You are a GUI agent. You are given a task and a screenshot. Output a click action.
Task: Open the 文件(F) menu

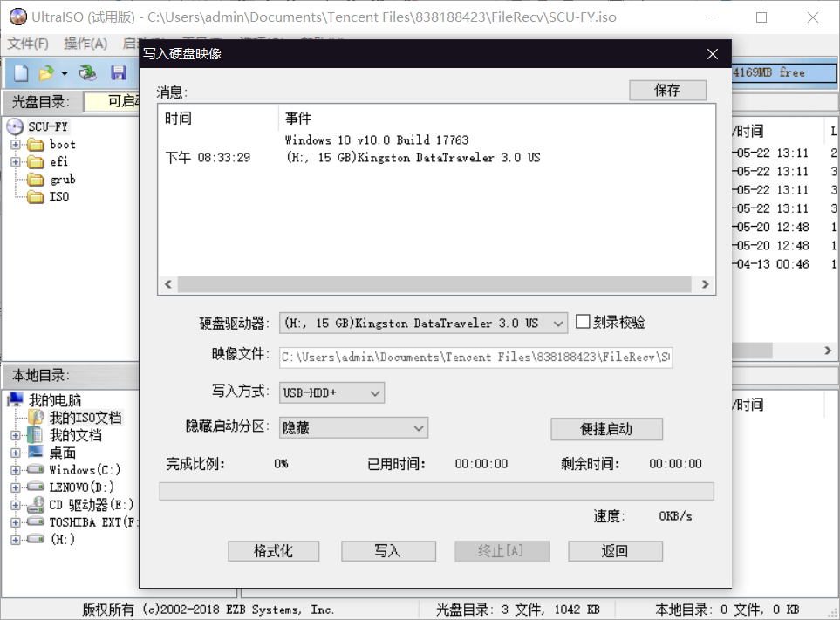pyautogui.click(x=28, y=44)
